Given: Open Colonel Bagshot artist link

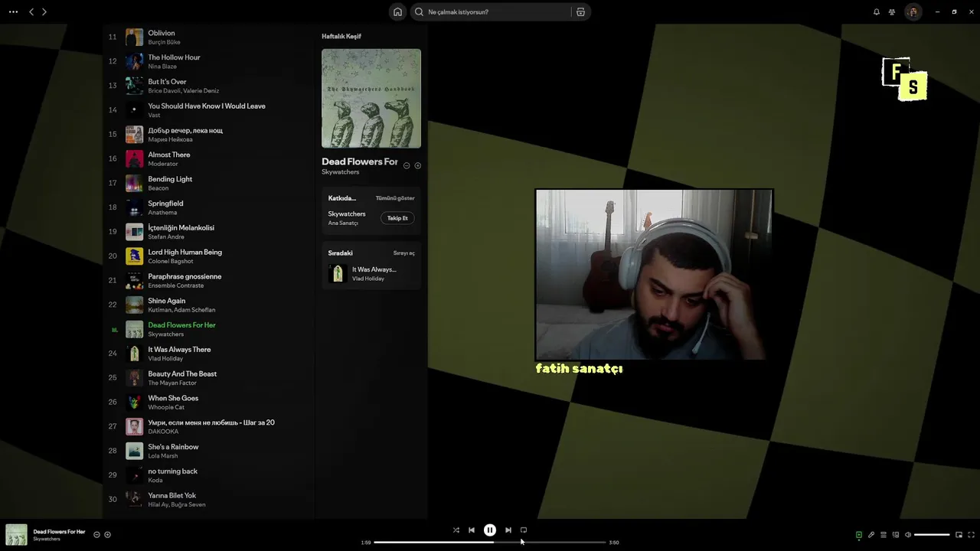Looking at the screenshot, I should click(171, 261).
